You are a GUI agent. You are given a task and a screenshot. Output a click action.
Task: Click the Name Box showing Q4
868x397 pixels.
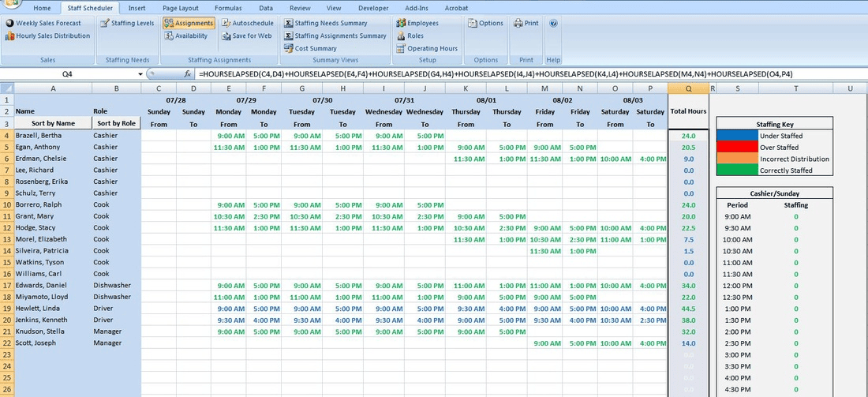pyautogui.click(x=68, y=73)
